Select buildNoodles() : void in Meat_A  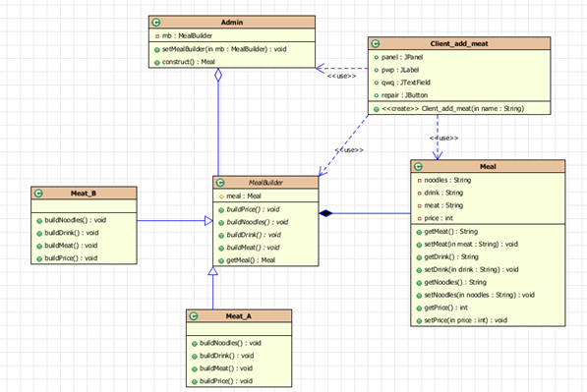point(230,343)
